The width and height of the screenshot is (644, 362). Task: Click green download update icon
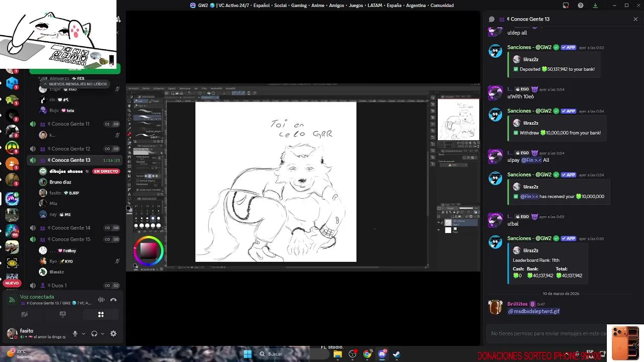coord(595,6)
